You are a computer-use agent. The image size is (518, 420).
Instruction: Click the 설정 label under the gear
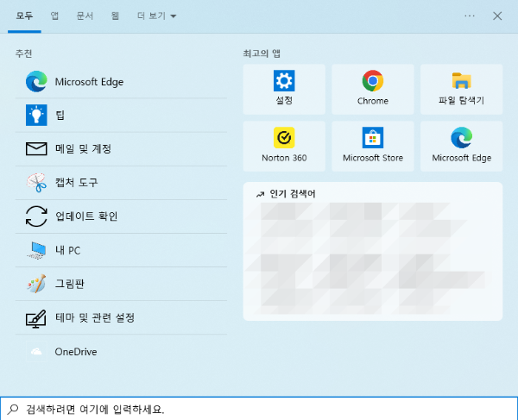click(x=284, y=100)
